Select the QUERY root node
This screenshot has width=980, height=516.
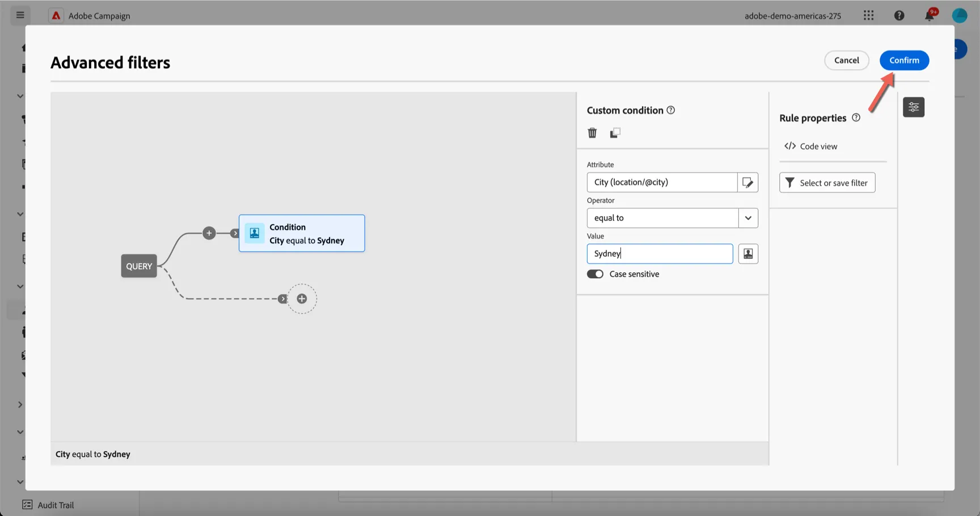[x=139, y=266]
